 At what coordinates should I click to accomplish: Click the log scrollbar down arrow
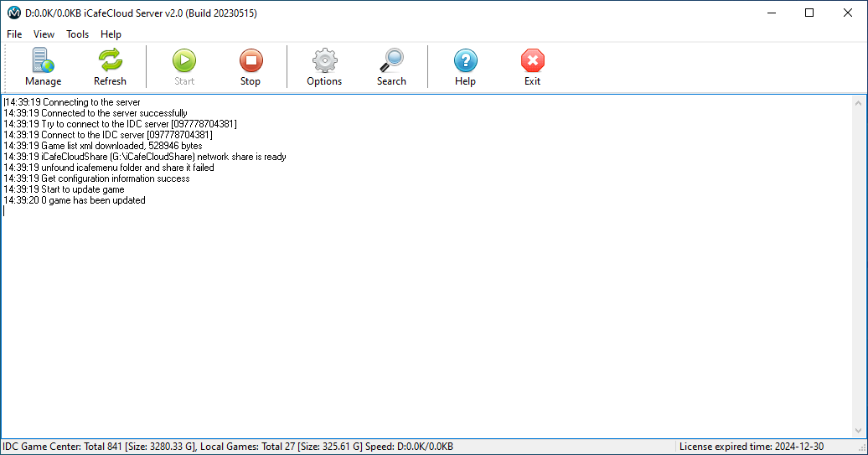(859, 430)
